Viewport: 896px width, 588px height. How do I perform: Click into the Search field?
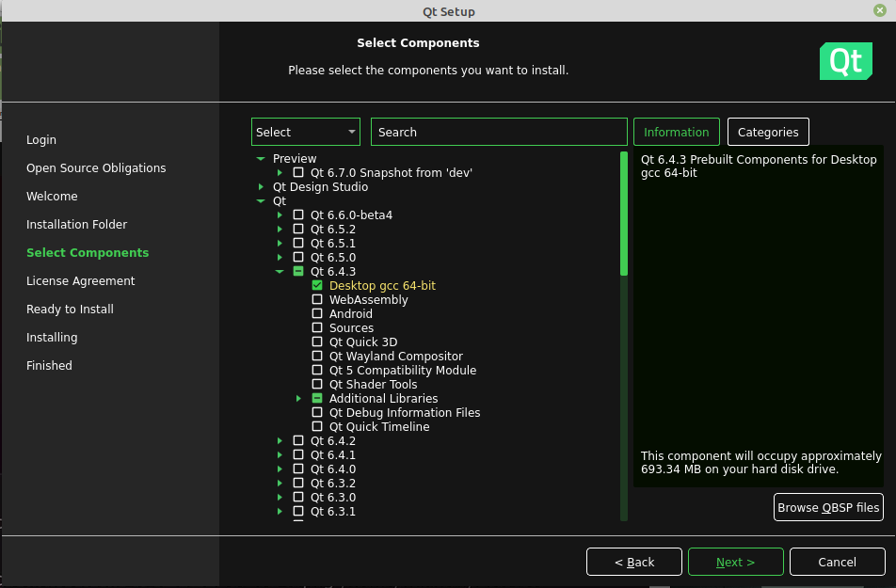coord(499,133)
